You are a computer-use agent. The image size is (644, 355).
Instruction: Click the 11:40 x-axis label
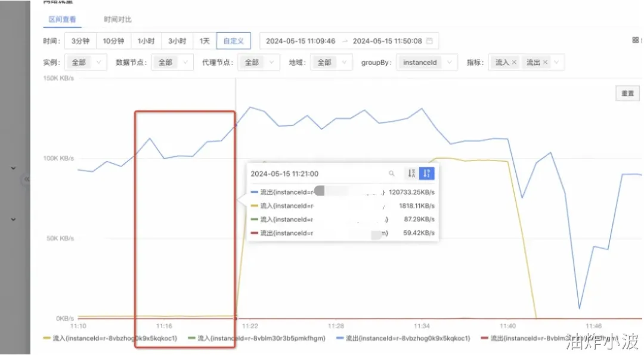pos(507,326)
